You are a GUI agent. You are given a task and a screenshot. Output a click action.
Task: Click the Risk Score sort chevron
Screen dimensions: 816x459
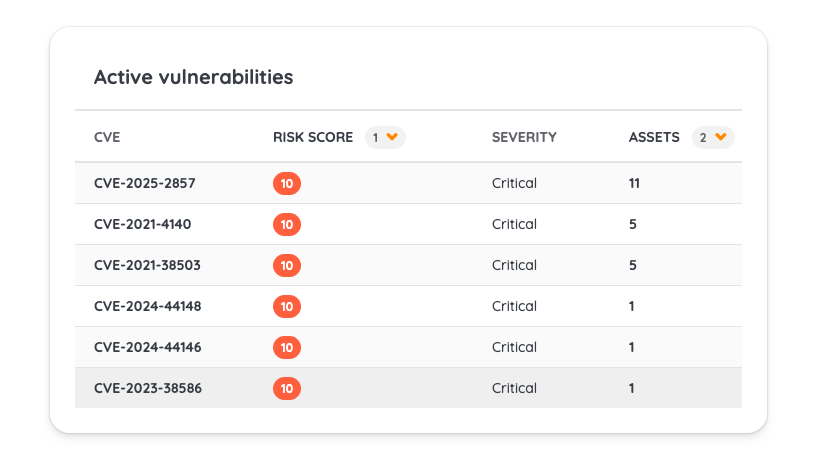click(392, 137)
